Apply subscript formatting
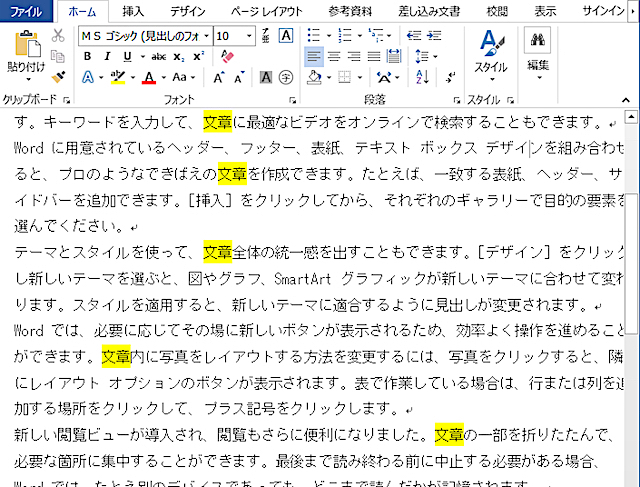This screenshot has width=640, height=487. (178, 57)
